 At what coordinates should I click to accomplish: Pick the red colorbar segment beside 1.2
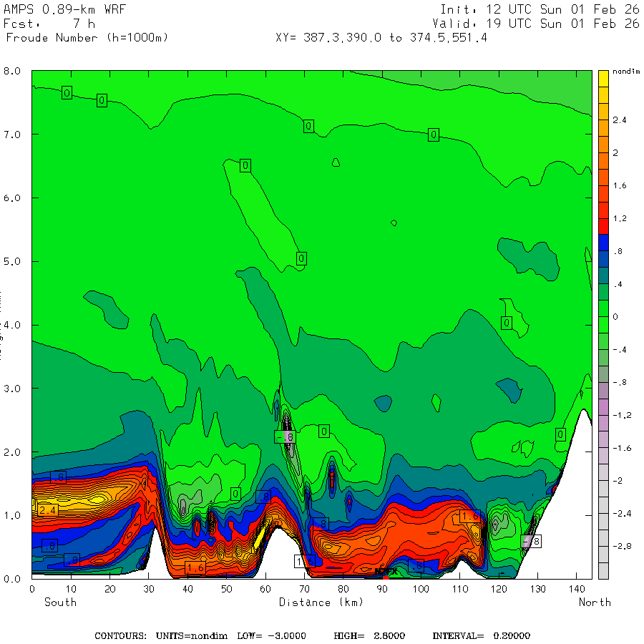tap(603, 226)
